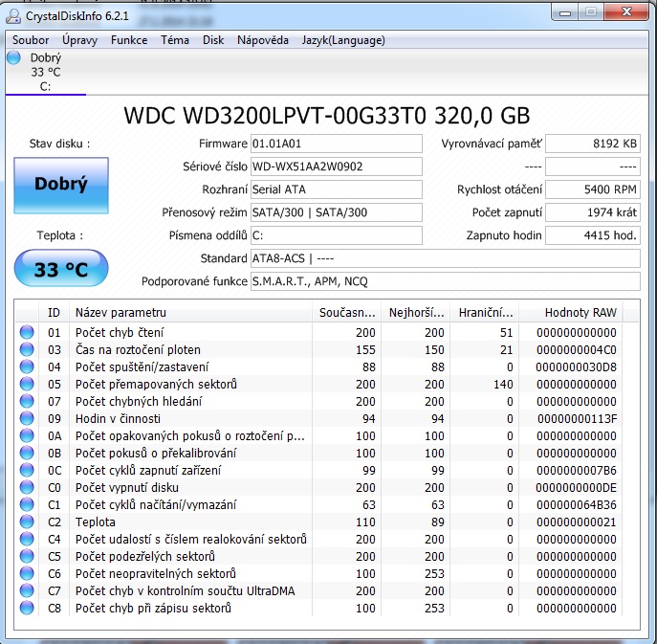This screenshot has width=657, height=644.
Task: Open the Funkce menu
Action: pyautogui.click(x=129, y=40)
